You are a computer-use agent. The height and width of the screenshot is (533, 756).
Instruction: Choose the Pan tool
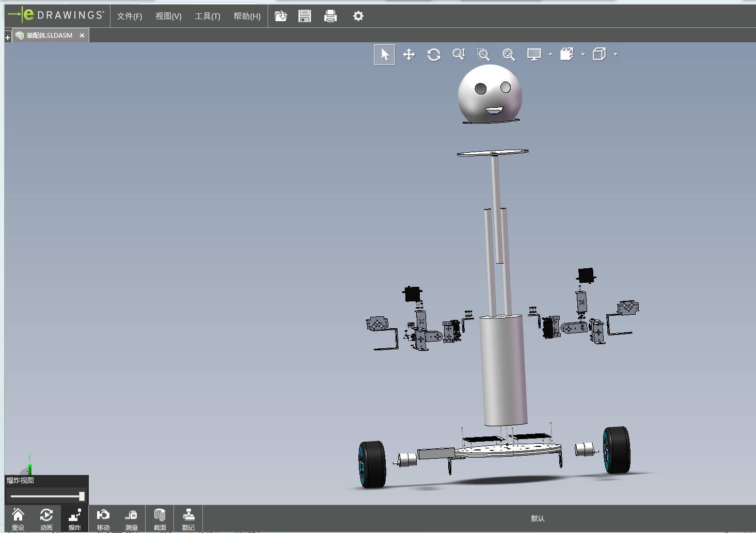point(409,55)
